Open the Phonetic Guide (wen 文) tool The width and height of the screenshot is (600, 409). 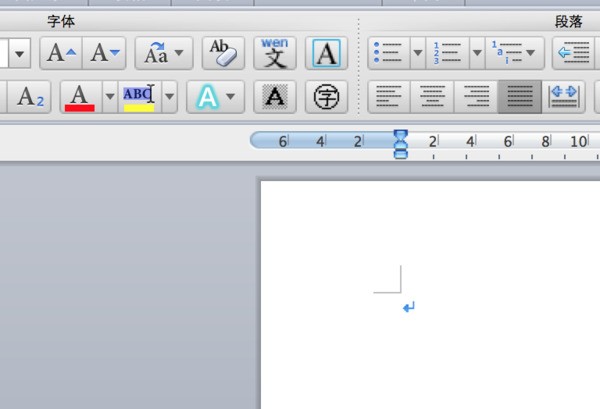click(x=275, y=53)
